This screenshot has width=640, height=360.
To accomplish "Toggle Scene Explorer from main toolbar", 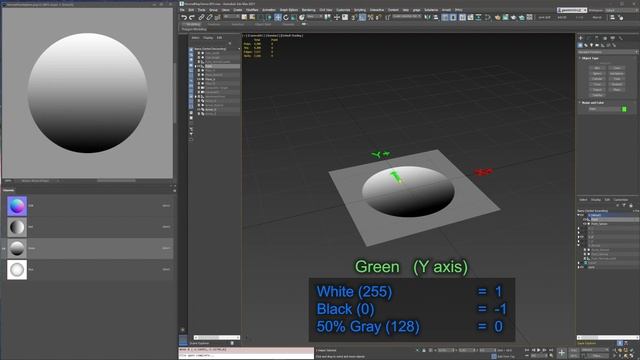I will coord(444,17).
